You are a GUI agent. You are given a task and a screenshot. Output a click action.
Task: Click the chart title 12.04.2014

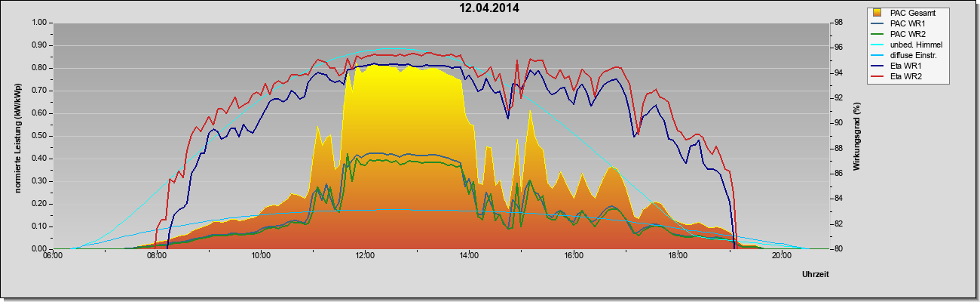(489, 8)
